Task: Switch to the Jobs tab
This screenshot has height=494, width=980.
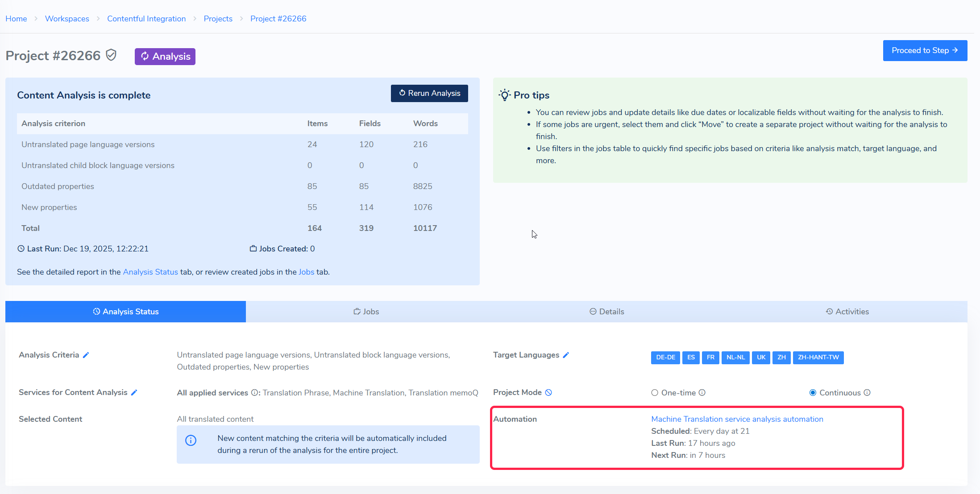Action: click(x=366, y=312)
